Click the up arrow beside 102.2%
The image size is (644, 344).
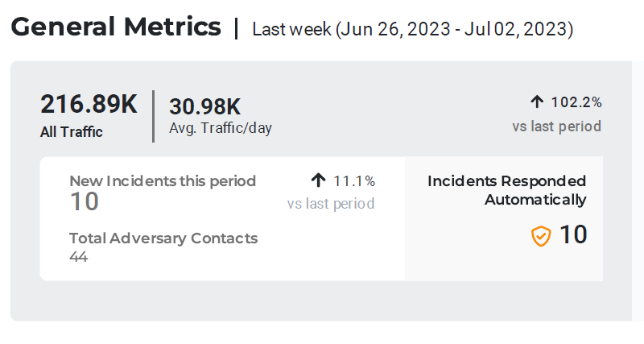[x=537, y=102]
